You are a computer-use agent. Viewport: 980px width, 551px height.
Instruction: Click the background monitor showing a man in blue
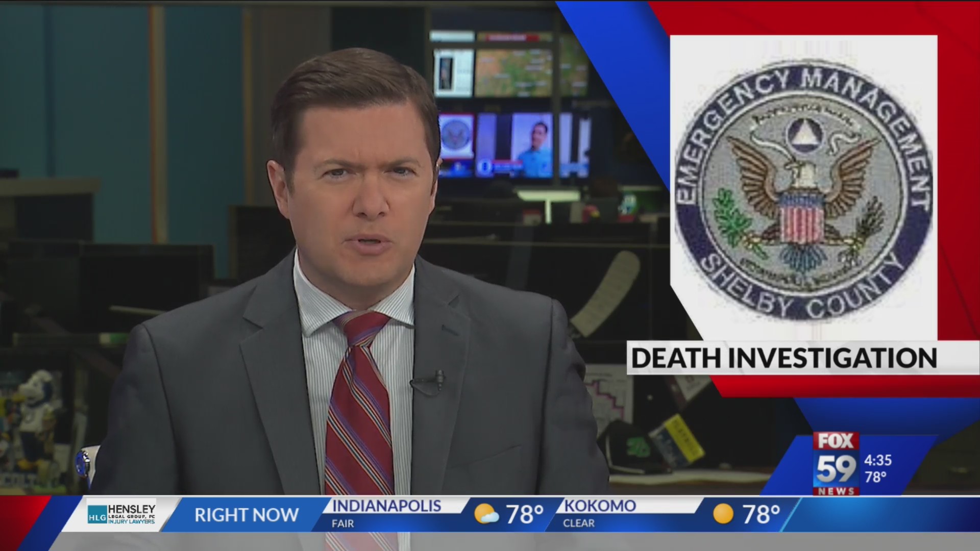click(532, 145)
